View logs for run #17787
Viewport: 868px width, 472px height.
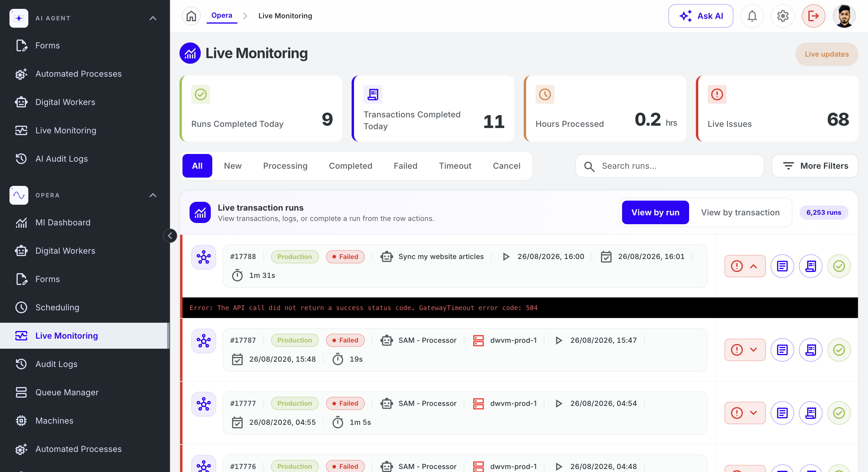tap(782, 350)
